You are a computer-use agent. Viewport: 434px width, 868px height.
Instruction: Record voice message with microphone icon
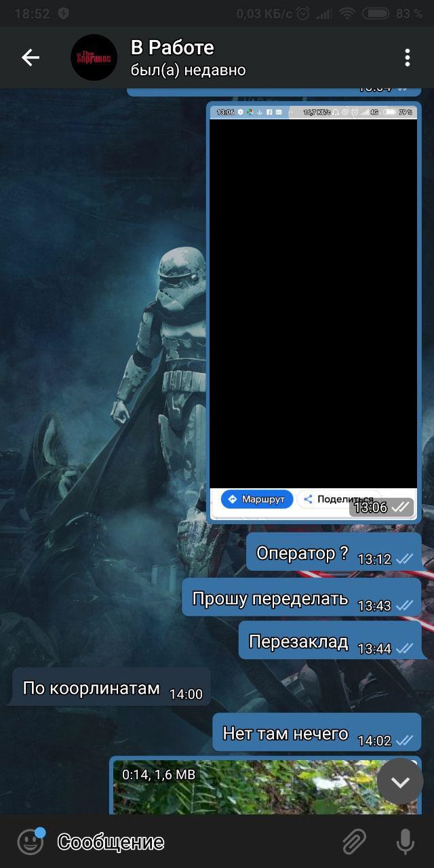point(405,842)
